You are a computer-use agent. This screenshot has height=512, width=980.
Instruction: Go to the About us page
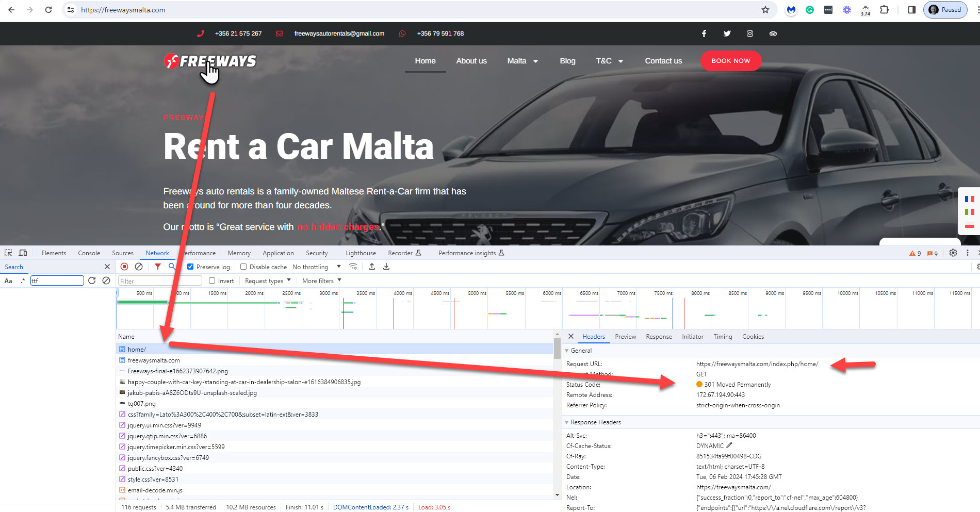coord(471,61)
